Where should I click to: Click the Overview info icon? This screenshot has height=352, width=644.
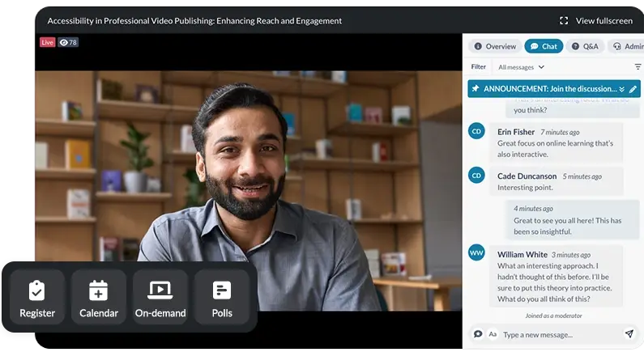point(478,46)
